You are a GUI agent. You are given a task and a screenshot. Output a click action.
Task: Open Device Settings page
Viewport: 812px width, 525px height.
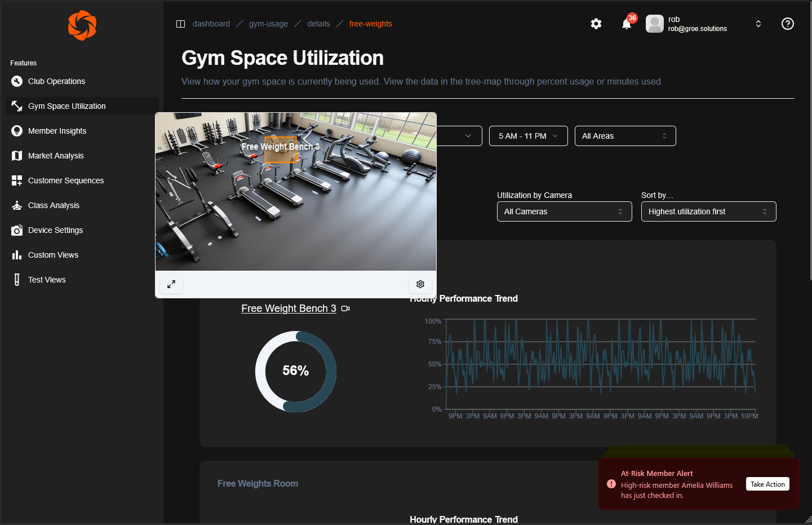(82, 230)
